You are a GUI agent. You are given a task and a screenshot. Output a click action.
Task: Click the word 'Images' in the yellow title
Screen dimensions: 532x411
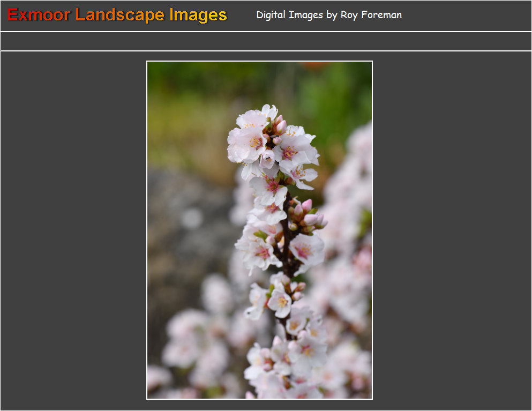point(198,15)
